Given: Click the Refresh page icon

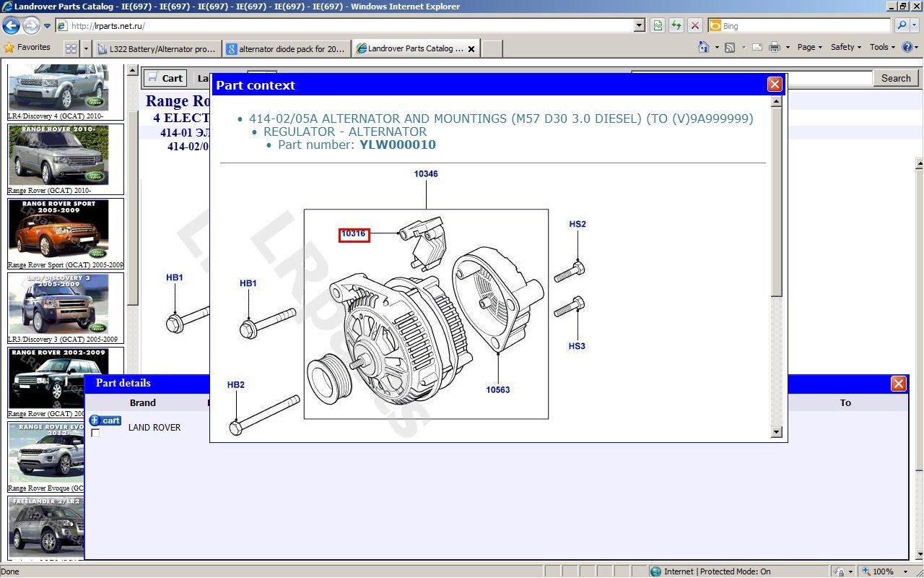Looking at the screenshot, I should (x=676, y=26).
